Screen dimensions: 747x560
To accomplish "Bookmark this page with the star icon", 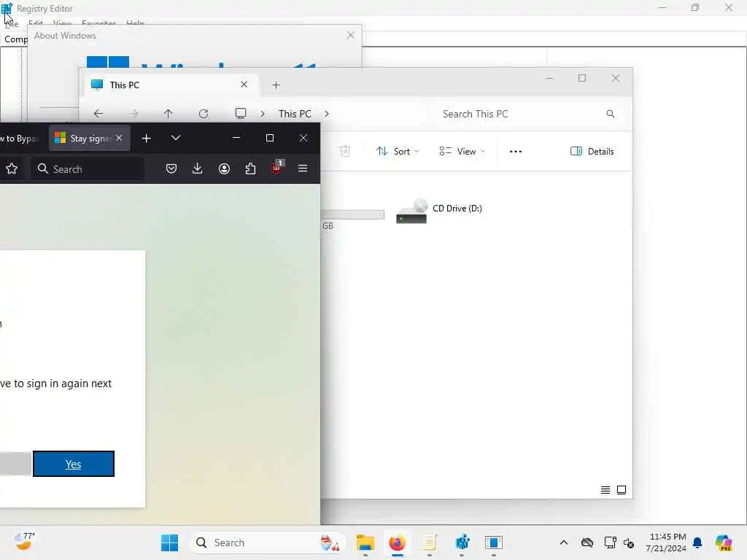I will click(x=12, y=168).
